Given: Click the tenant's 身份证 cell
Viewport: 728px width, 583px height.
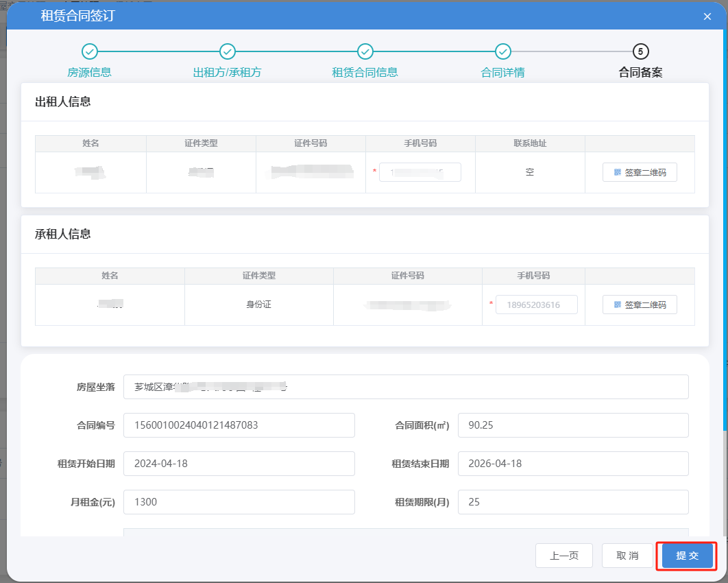Looking at the screenshot, I should 258,305.
